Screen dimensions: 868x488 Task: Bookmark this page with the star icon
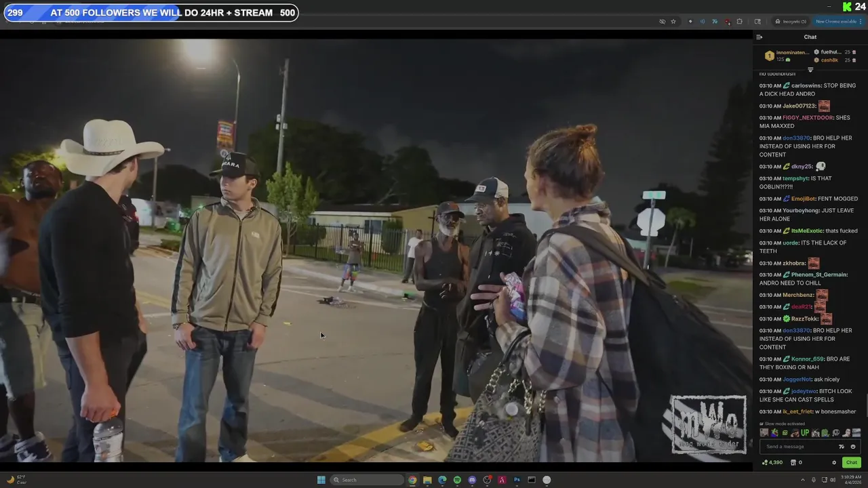coord(673,22)
